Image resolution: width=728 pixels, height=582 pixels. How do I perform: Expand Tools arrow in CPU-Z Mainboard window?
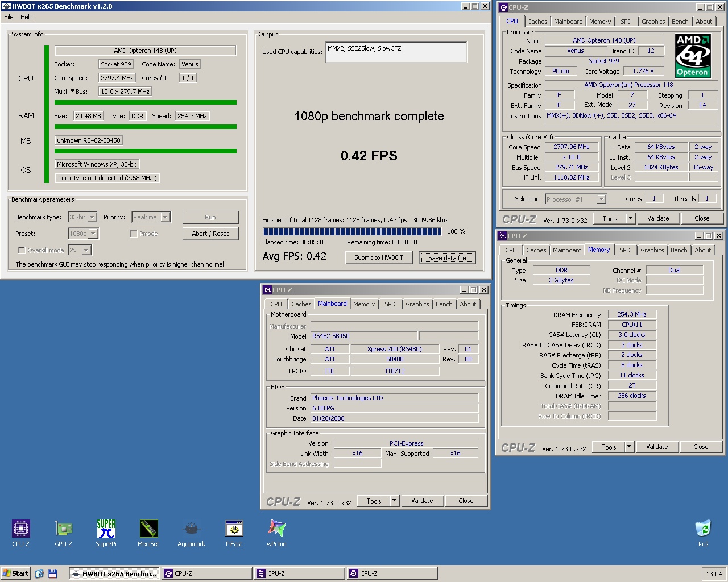tap(394, 501)
